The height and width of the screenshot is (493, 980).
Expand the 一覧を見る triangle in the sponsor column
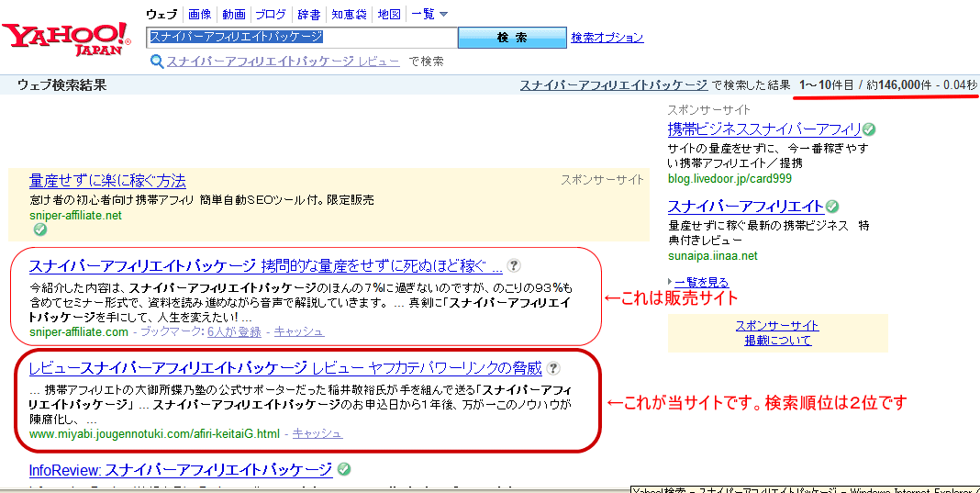[671, 282]
